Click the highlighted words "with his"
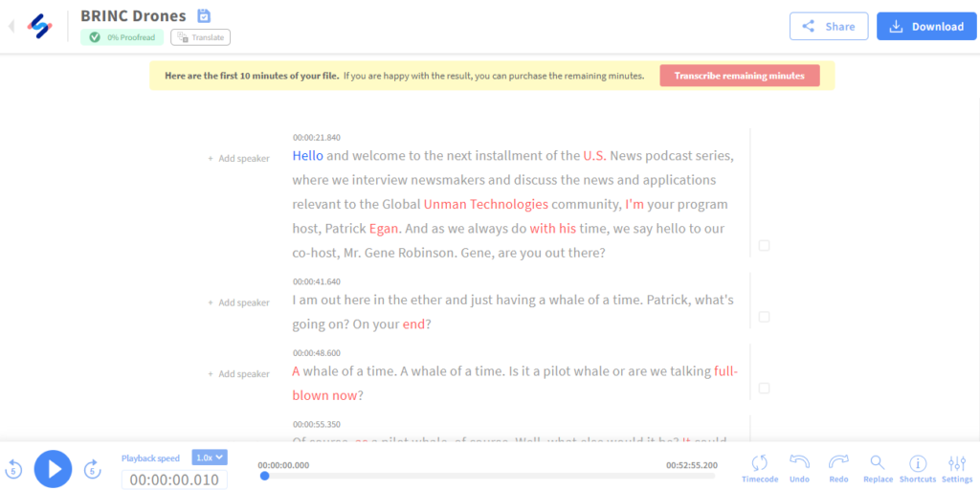The width and height of the screenshot is (980, 491). tap(552, 229)
